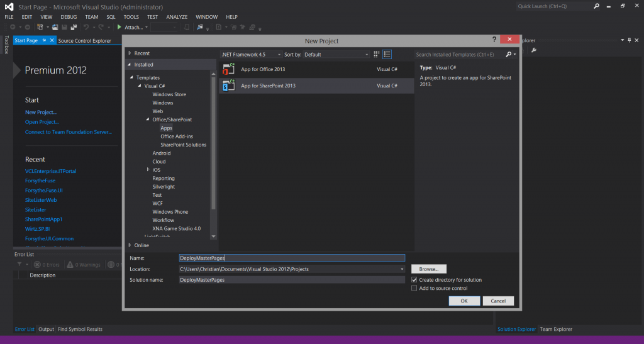Click the template tree vertical scrollbar

coord(213,143)
